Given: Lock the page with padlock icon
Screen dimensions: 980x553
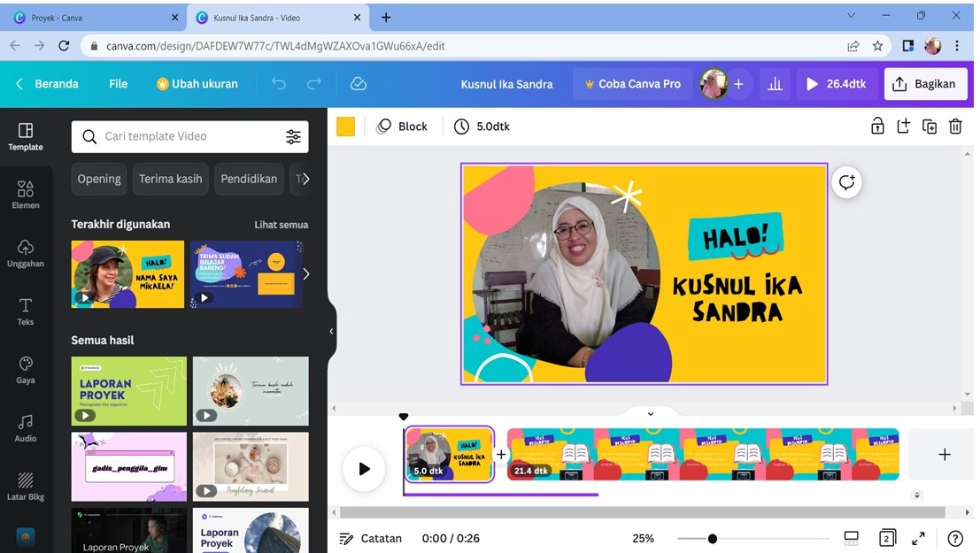Looking at the screenshot, I should pyautogui.click(x=877, y=127).
